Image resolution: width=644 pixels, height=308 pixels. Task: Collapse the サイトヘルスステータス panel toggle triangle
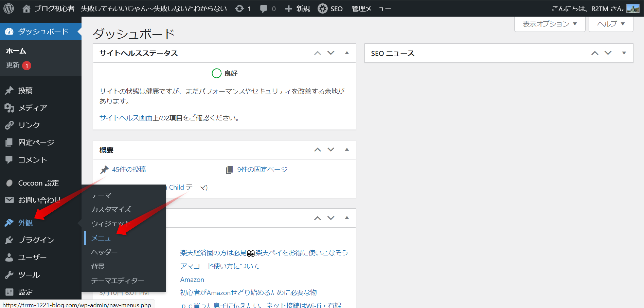(347, 53)
